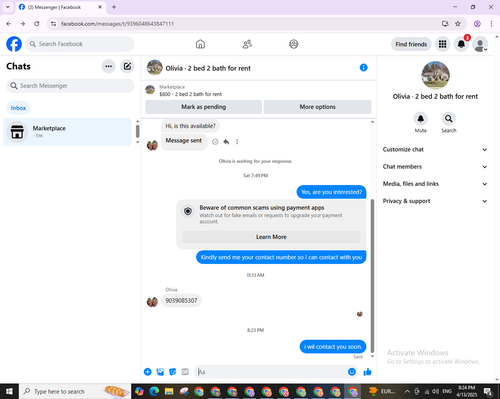Viewport: 500px width, 399px height.
Task: Open a new browser tab
Action: click(x=114, y=7)
